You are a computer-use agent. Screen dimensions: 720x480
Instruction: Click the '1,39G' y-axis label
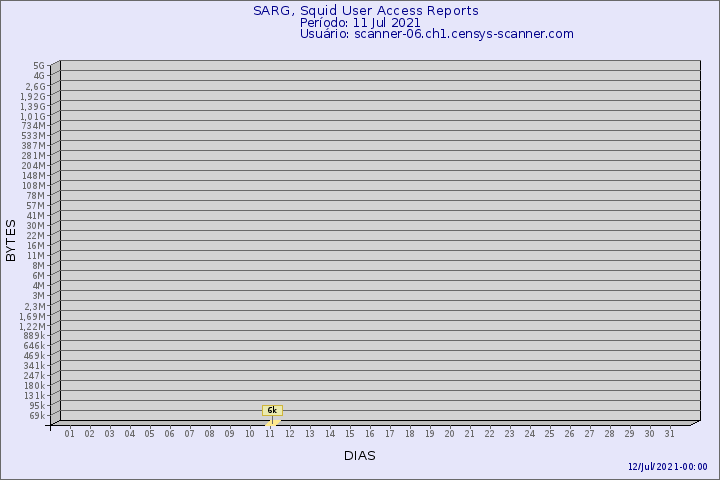click(x=33, y=107)
